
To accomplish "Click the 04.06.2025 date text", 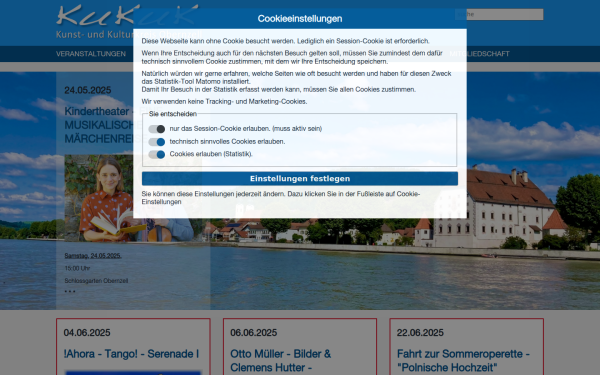I will [x=87, y=333].
